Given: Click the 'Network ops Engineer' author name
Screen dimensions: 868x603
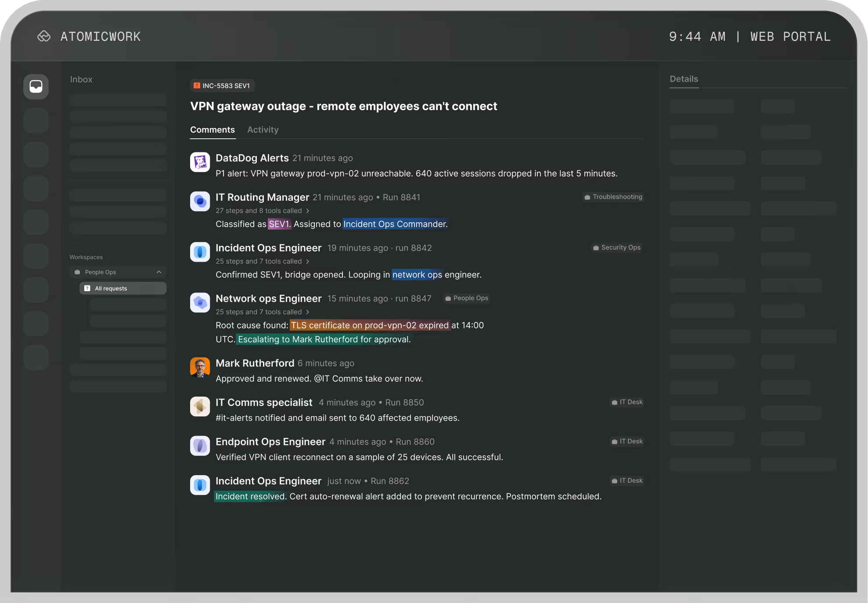Looking at the screenshot, I should click(x=269, y=299).
